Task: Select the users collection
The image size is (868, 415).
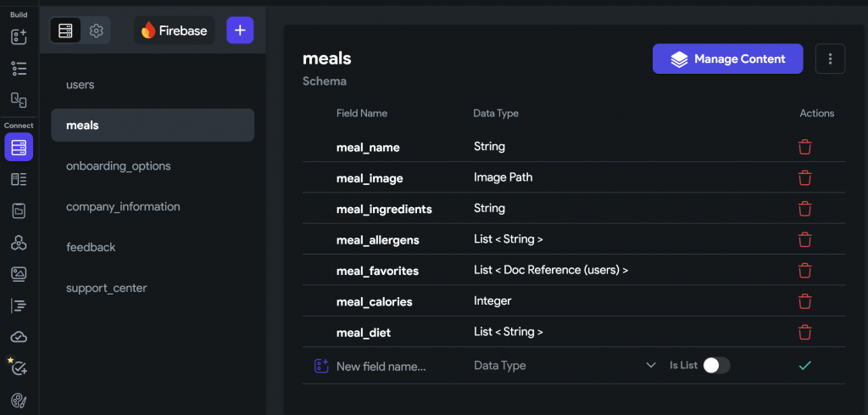Action: click(x=81, y=85)
